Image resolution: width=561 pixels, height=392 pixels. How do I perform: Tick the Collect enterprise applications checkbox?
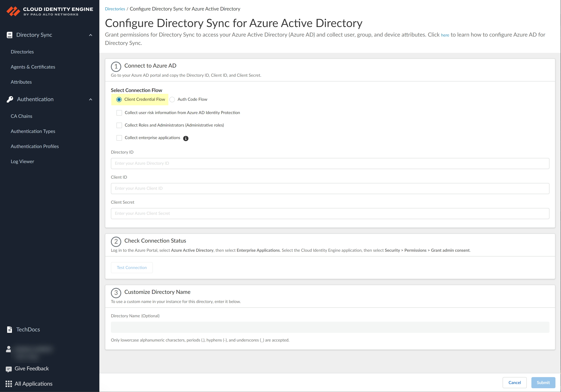coord(119,138)
